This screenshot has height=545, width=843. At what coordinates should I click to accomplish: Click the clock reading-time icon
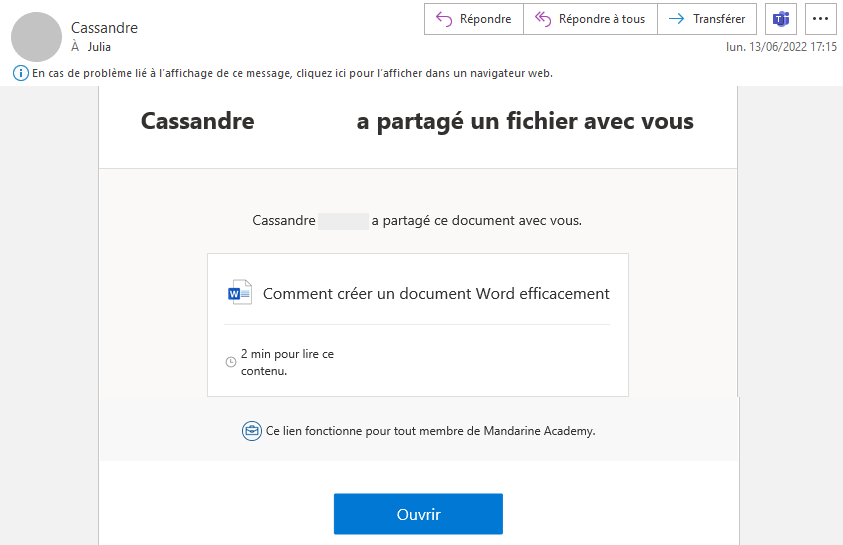231,362
